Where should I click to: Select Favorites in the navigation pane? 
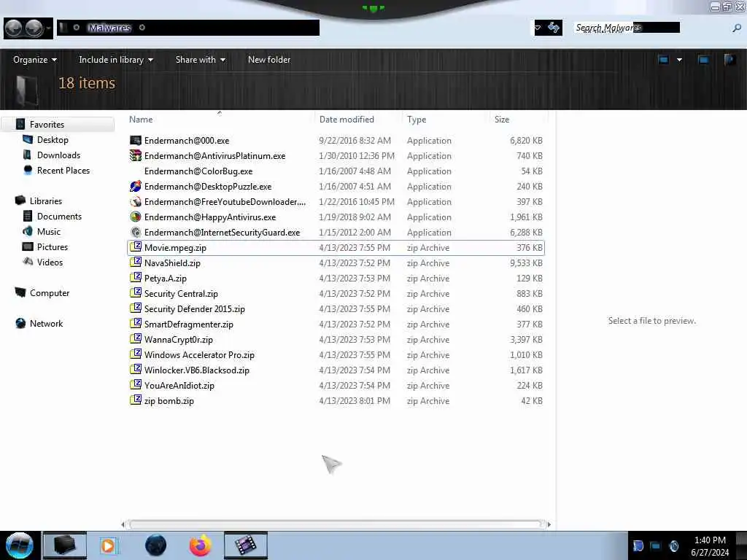pos(47,124)
